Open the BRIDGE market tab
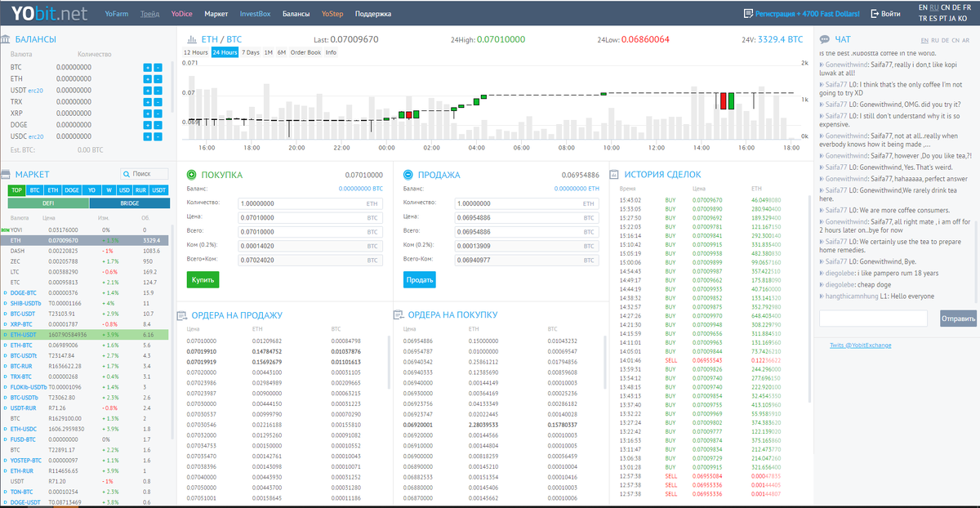980x508 pixels. pos(130,203)
